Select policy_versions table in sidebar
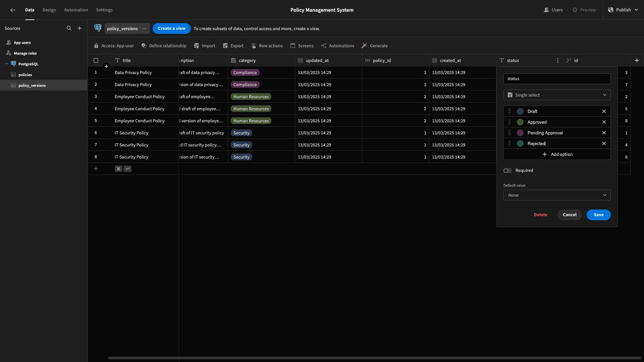Image resolution: width=644 pixels, height=362 pixels. (x=44, y=85)
